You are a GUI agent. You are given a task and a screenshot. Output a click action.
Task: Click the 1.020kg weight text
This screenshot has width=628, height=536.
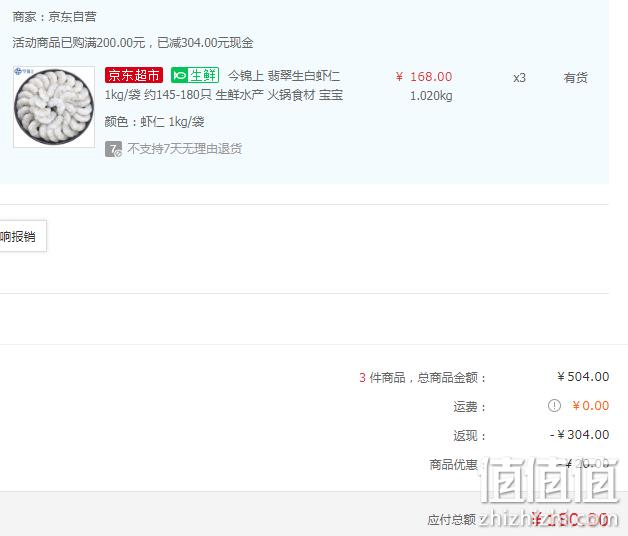(x=431, y=96)
